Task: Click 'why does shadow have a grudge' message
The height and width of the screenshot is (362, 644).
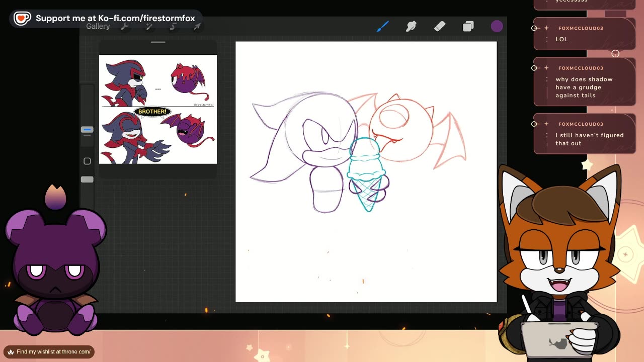Action: [584, 87]
